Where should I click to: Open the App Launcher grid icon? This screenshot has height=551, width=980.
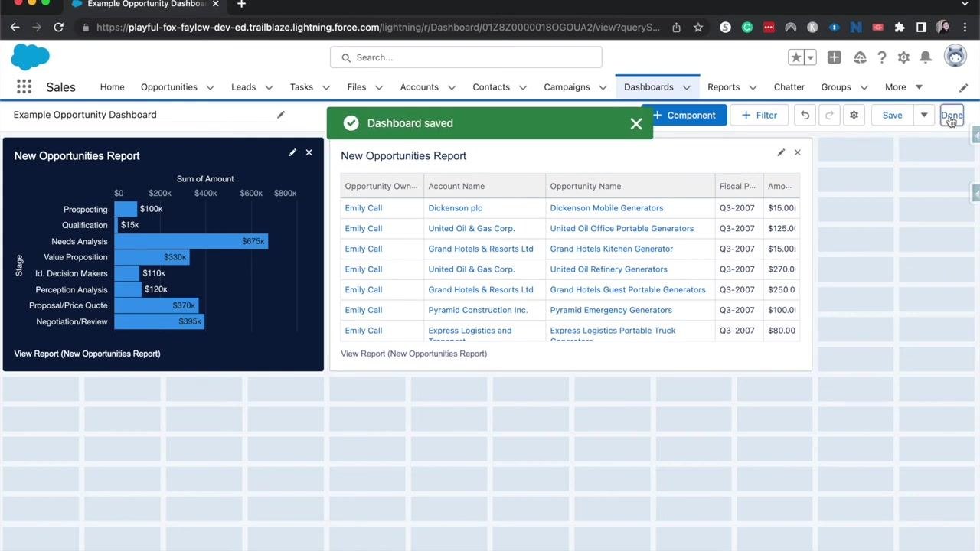(24, 87)
